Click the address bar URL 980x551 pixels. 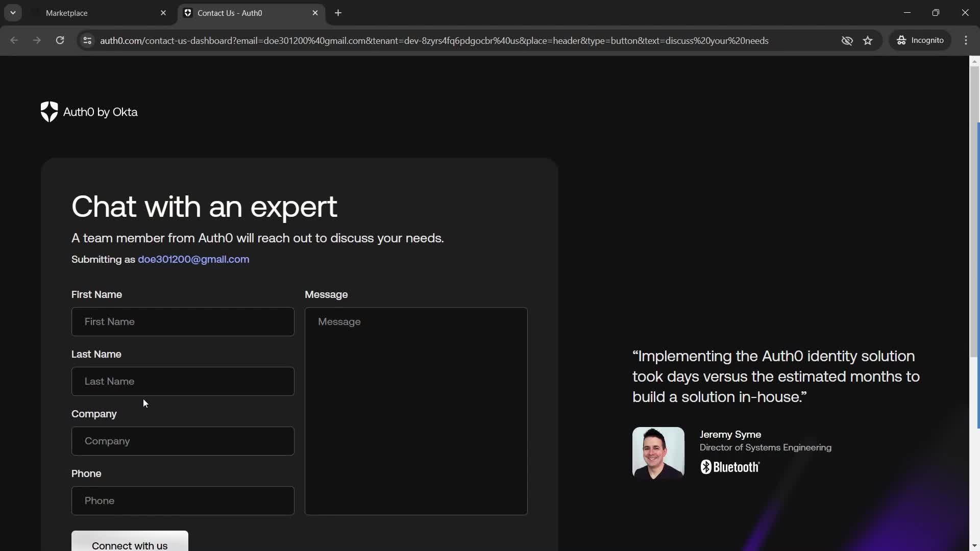click(x=434, y=41)
